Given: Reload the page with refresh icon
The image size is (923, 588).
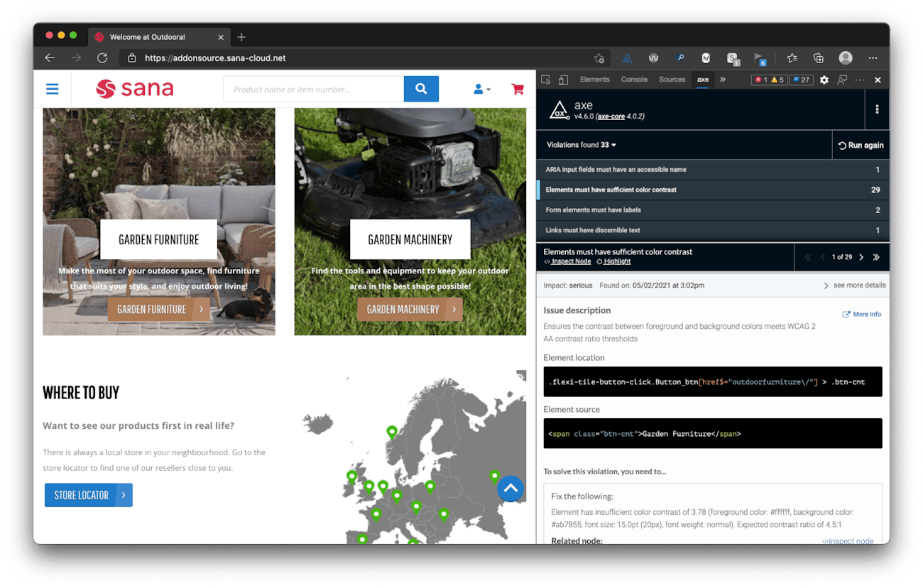Looking at the screenshot, I should 102,58.
